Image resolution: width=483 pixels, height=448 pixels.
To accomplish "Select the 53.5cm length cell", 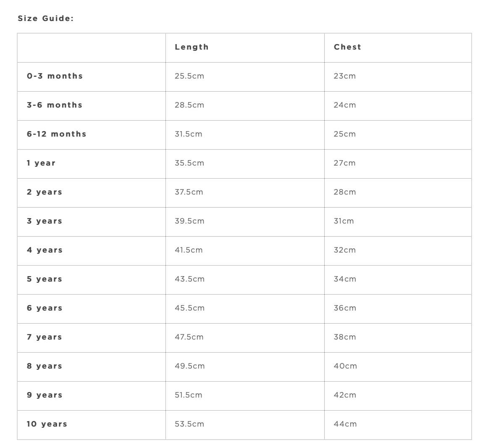I will click(x=189, y=424).
